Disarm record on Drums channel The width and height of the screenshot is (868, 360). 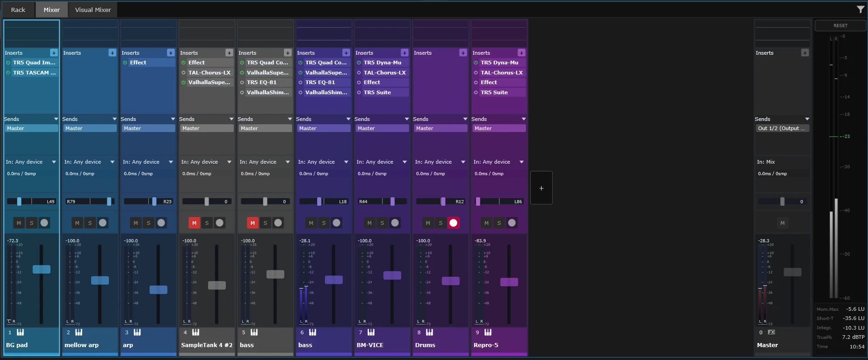454,223
